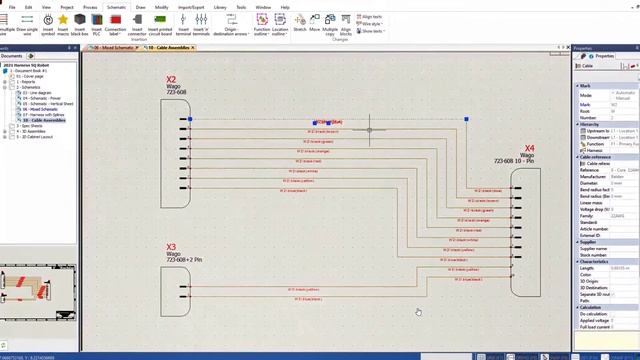This screenshot has height=360, width=640.
Task: Click the Insert connector tool
Action: (x=137, y=24)
